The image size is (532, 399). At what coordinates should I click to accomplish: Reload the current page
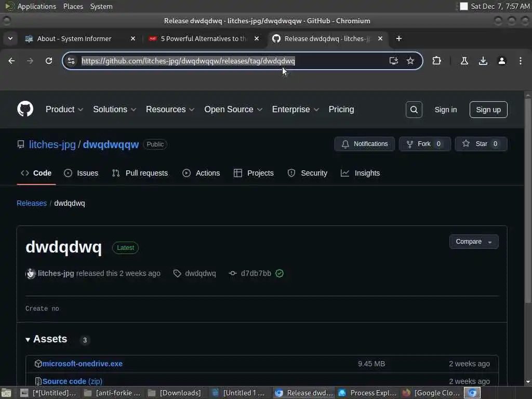(49, 61)
